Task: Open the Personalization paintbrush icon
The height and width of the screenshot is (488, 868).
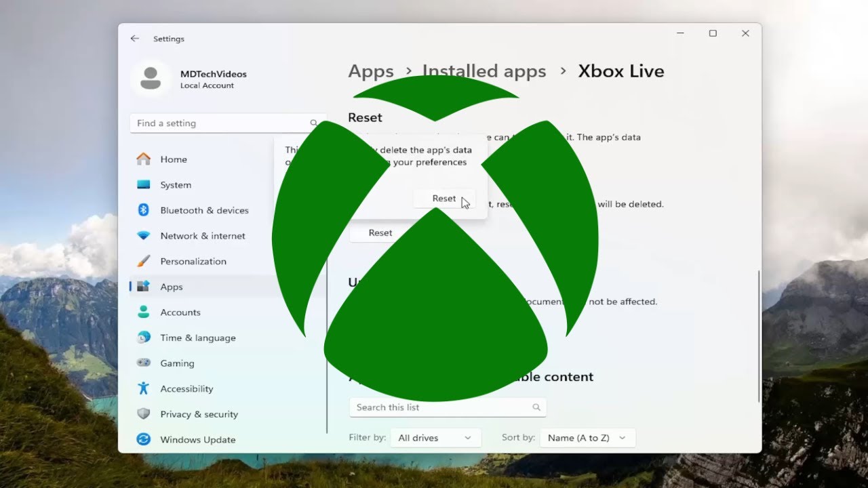Action: pos(144,261)
